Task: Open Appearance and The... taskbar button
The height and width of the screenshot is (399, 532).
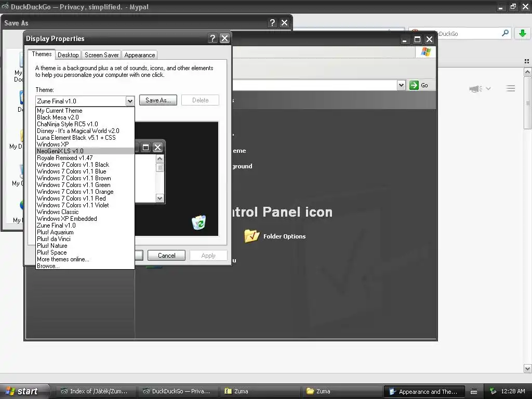Action: pos(424,392)
